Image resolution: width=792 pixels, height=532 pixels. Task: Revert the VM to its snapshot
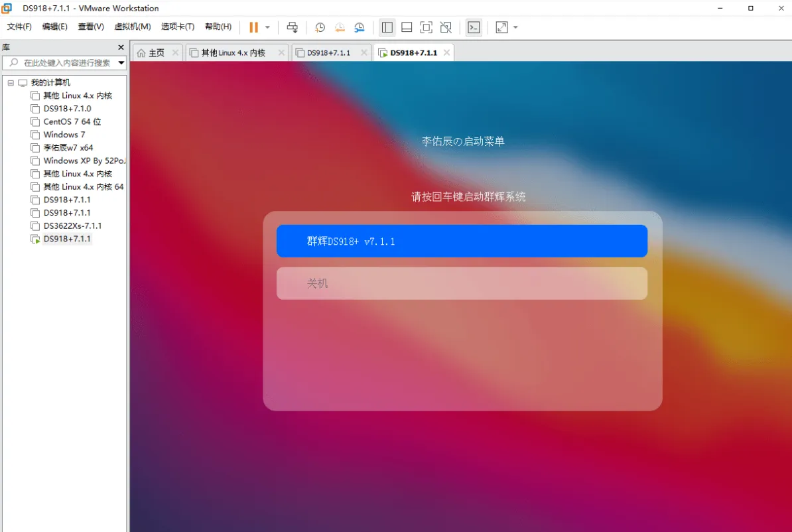(x=340, y=27)
